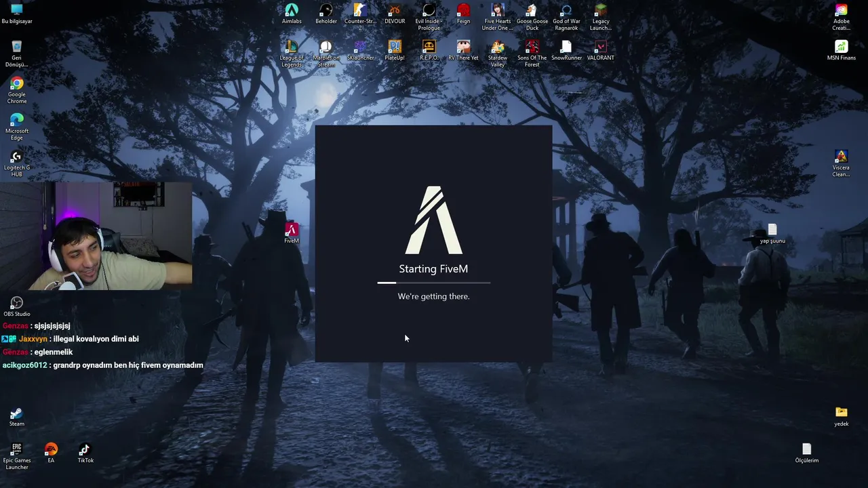868x488 pixels.
Task: Launch Goose Goose Duck shortcut
Action: tap(532, 17)
